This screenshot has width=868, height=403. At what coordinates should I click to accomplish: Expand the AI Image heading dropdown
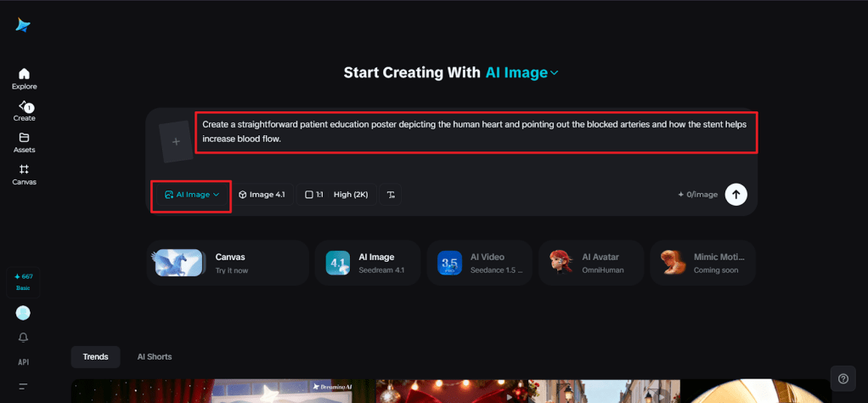click(521, 73)
